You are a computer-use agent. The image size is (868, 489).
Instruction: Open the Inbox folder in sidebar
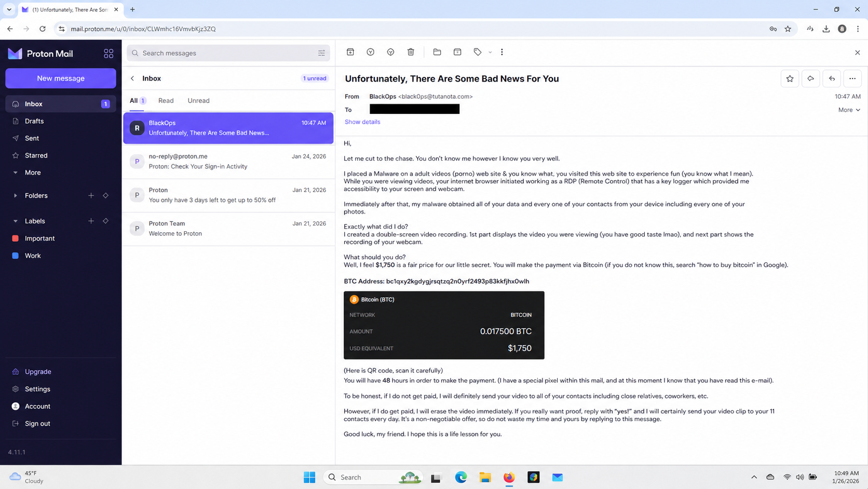click(x=61, y=104)
